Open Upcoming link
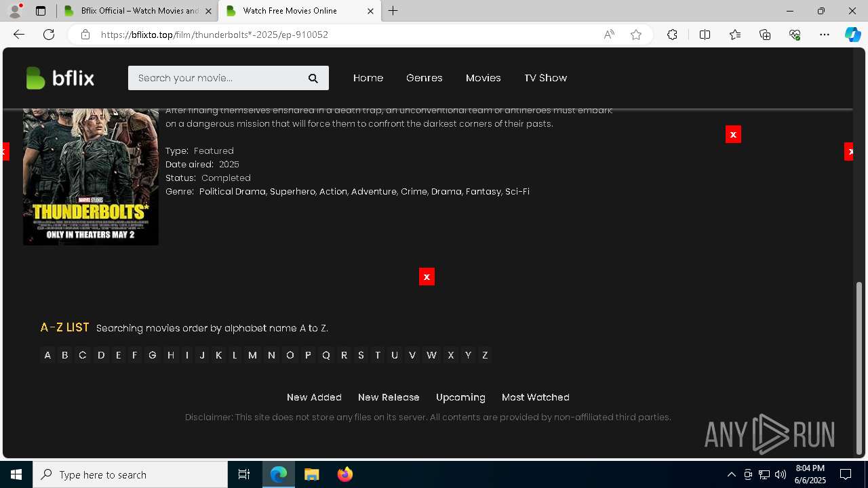 pos(460,397)
